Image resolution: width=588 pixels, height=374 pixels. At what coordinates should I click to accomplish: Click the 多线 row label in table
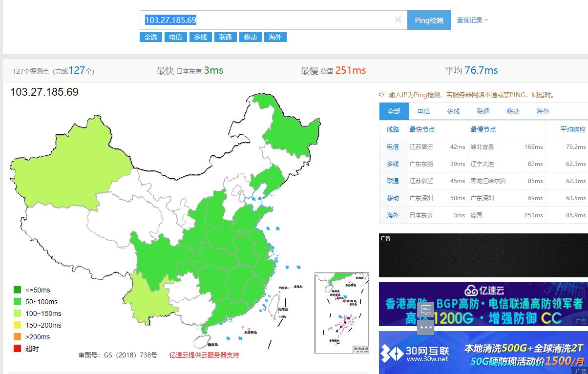[393, 164]
